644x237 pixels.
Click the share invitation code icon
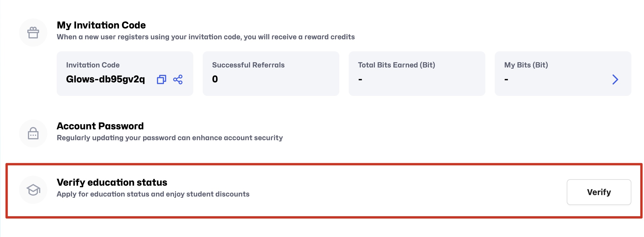(178, 79)
